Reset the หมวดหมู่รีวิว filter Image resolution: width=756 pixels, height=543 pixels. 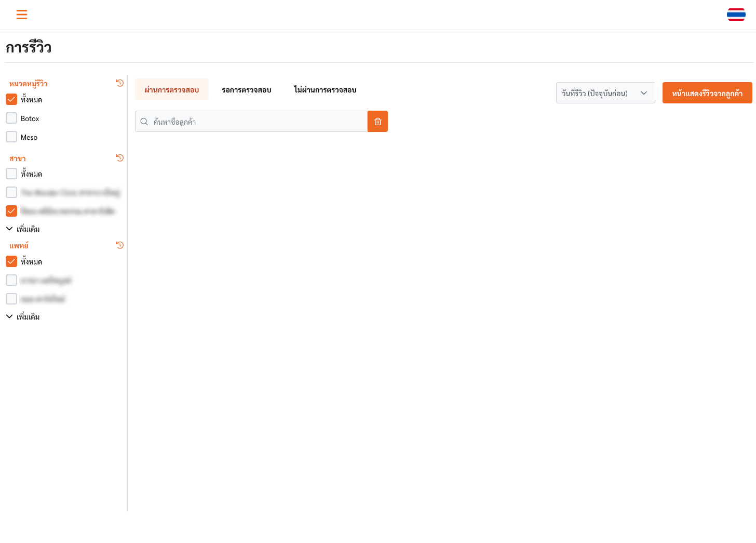click(120, 83)
